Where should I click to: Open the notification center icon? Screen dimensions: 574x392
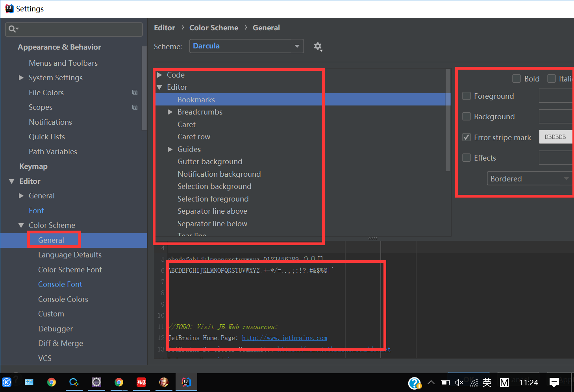[x=554, y=382]
